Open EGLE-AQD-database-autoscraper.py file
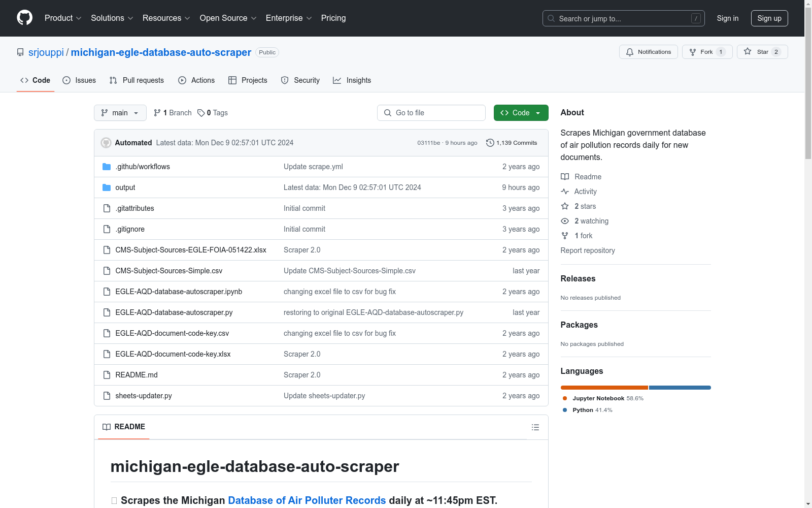 [x=174, y=312]
